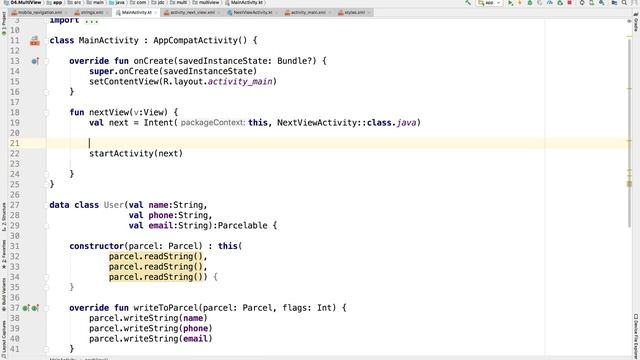Open the Project tool window side tab
The width and height of the screenshot is (640, 360).
point(4,23)
